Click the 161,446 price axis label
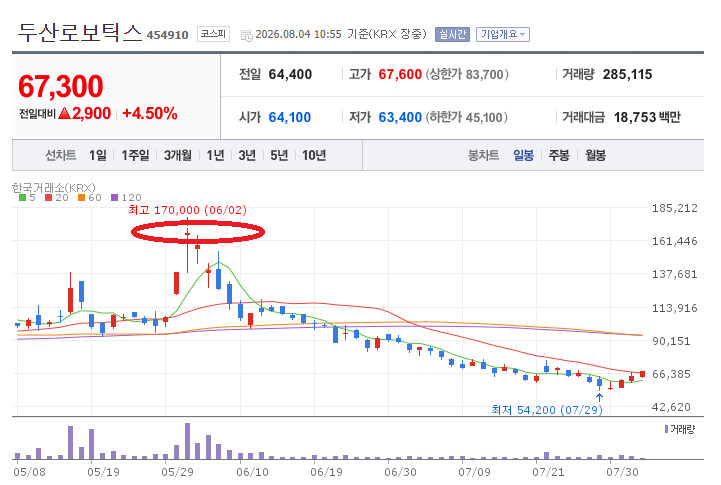Screen dimensions: 721x485 (x=675, y=241)
